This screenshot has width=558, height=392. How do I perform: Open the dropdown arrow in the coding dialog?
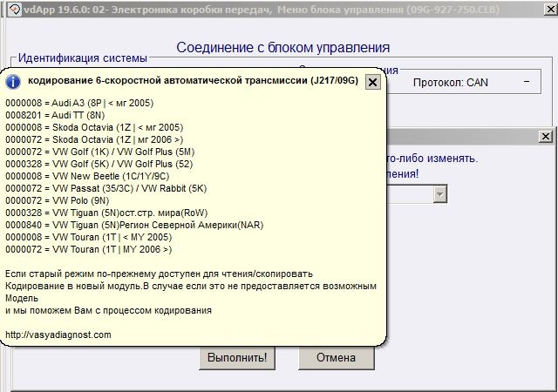tap(439, 194)
